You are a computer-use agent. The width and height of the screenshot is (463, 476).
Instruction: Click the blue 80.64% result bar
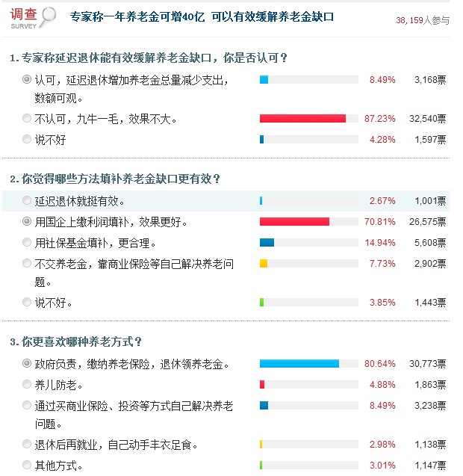(x=299, y=364)
